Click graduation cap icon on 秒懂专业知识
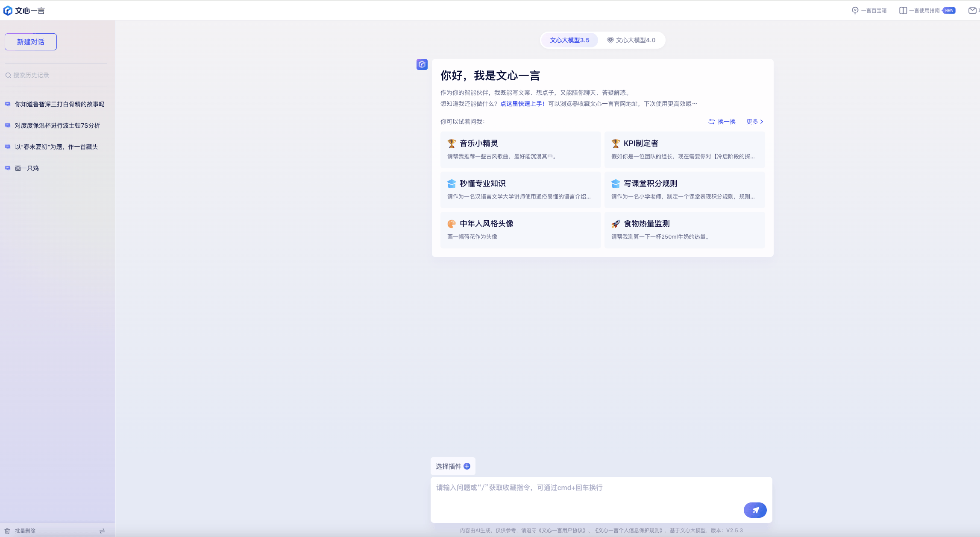 [x=452, y=184]
